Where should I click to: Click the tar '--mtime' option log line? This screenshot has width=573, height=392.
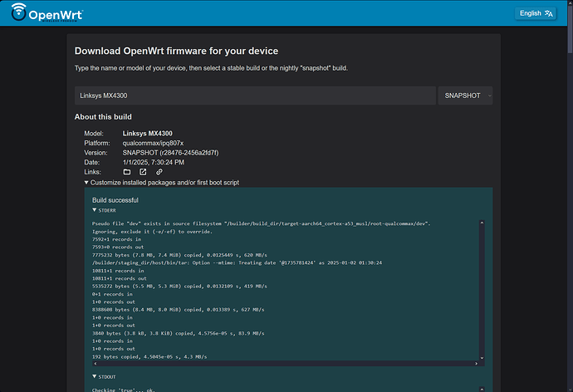[x=238, y=262]
